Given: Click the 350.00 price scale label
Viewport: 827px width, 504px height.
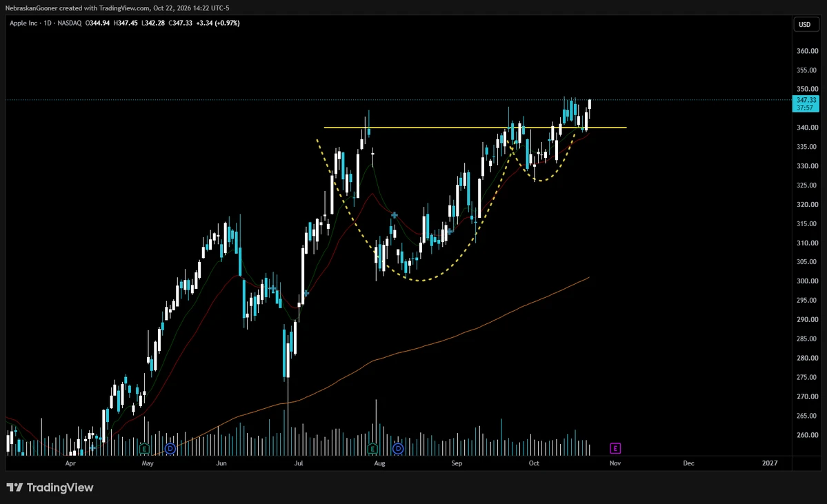Looking at the screenshot, I should 808,89.
